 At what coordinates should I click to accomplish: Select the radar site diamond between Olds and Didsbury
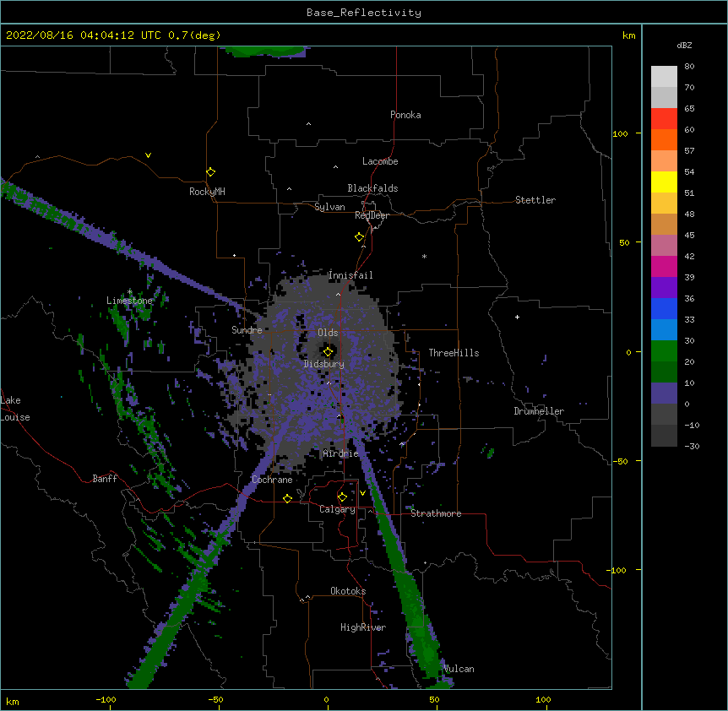[x=329, y=352]
